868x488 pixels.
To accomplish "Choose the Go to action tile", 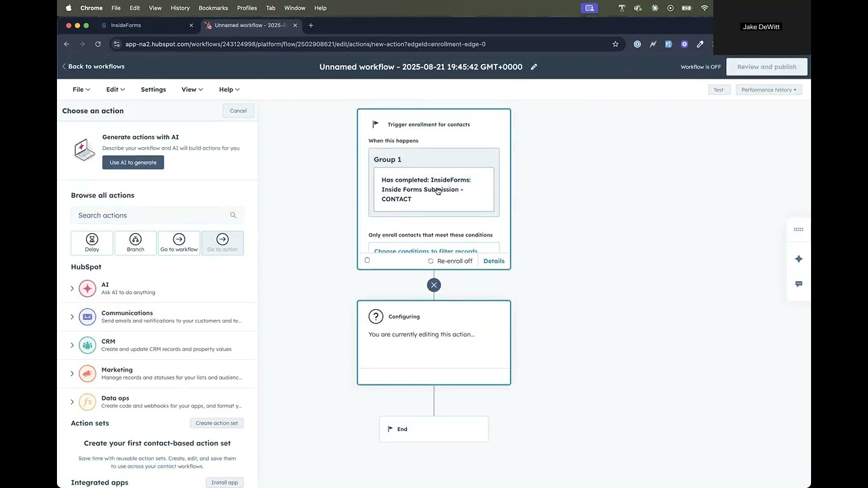I will click(222, 243).
